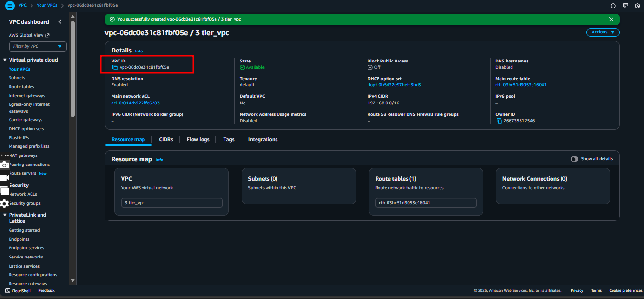
Task: Click the hexagon settings icon at top right
Action: 637,6
